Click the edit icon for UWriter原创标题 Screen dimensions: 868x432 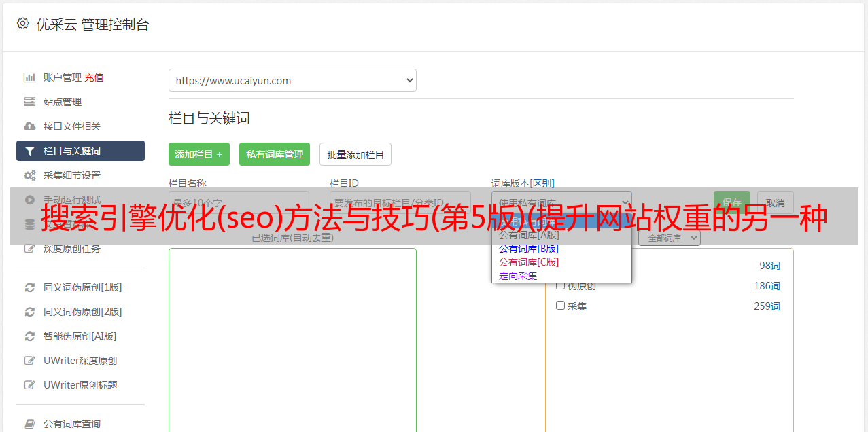pos(29,385)
